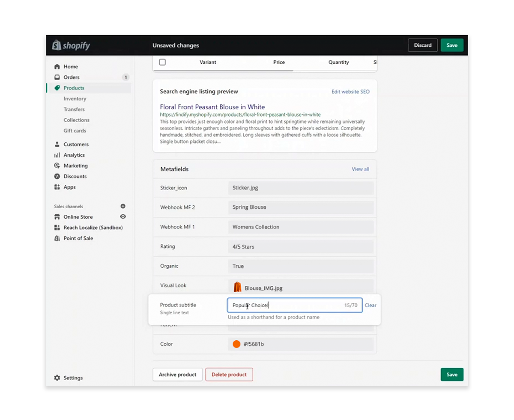This screenshot has height=420, width=514.
Task: Go to Customers section
Action: coord(76,144)
